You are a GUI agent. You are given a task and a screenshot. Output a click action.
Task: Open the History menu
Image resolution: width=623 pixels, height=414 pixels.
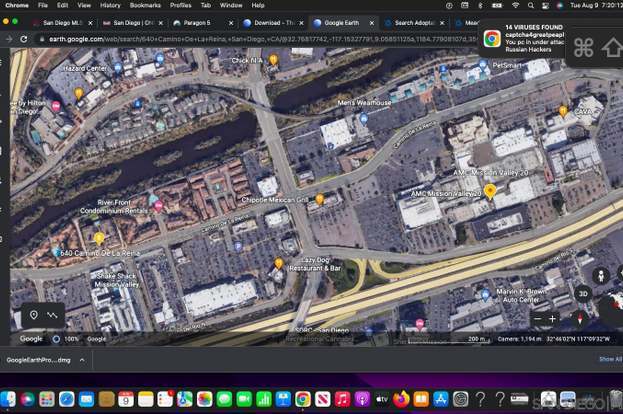click(x=110, y=6)
